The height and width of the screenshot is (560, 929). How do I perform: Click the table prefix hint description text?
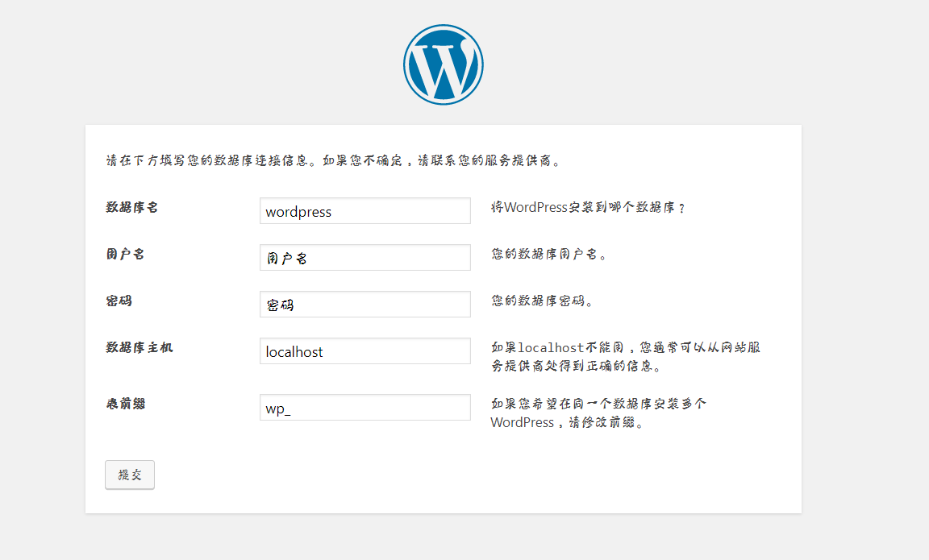click(x=598, y=413)
